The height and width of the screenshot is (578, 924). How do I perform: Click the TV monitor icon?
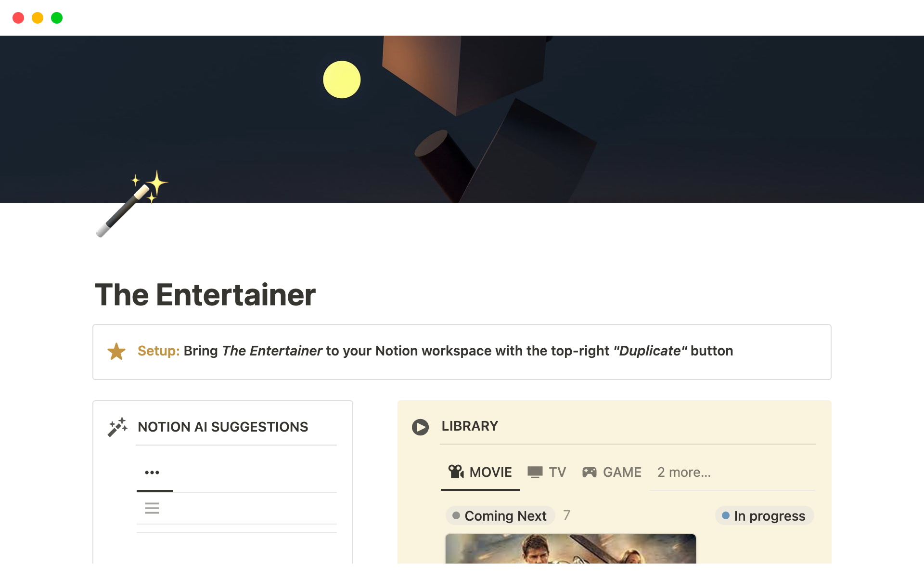click(535, 472)
